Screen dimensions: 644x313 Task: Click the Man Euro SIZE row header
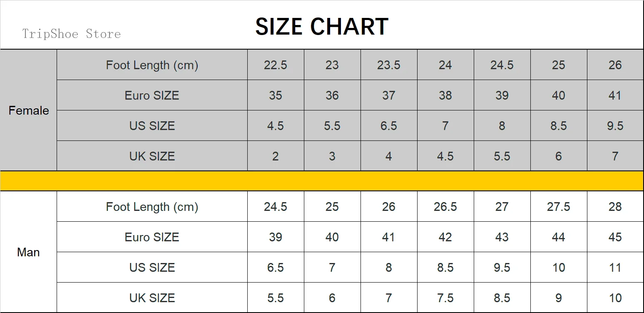click(152, 237)
